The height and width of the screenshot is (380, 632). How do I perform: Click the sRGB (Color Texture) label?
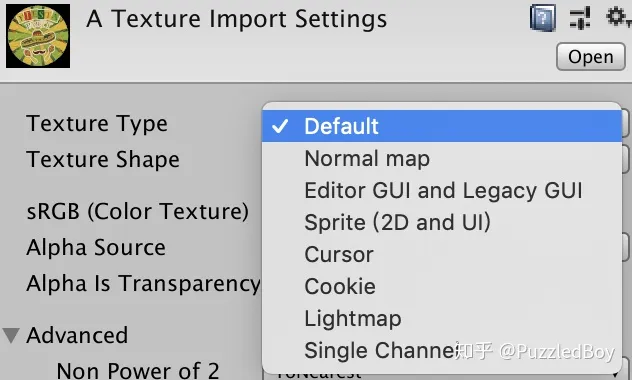tap(137, 212)
